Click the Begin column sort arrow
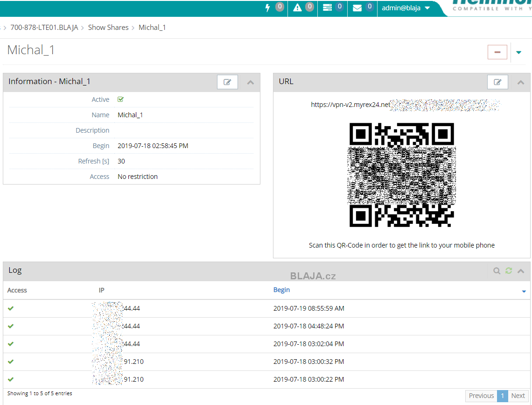 (524, 291)
